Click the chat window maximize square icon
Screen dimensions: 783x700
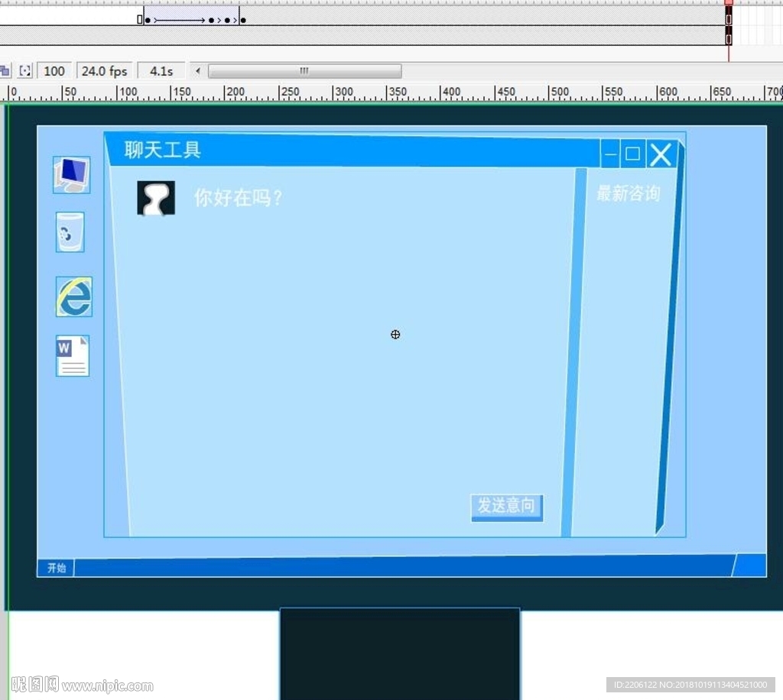pyautogui.click(x=632, y=154)
